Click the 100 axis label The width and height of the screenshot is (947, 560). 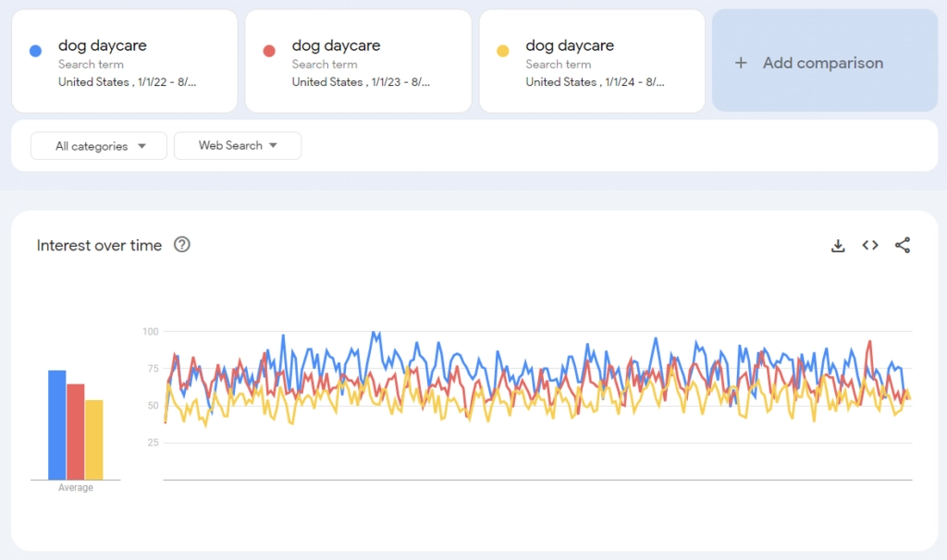point(151,332)
